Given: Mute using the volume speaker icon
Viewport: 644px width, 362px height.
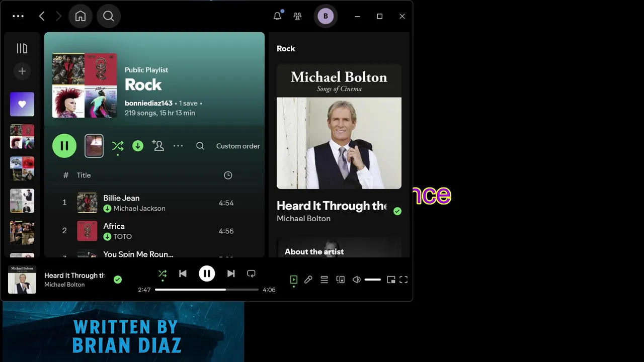Looking at the screenshot, I should (x=357, y=280).
